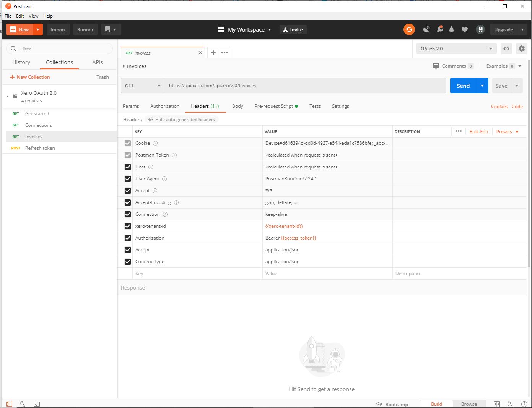The width and height of the screenshot is (532, 408).
Task: Expand the Invoices request name triangle
Action: tap(124, 66)
